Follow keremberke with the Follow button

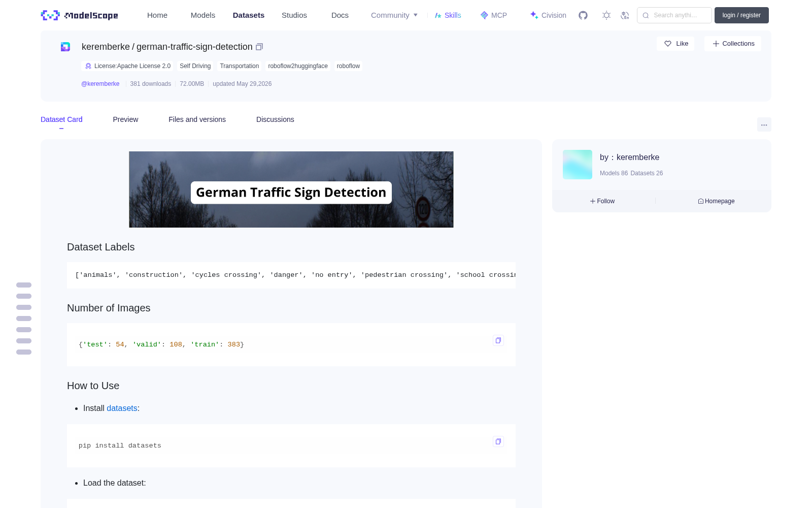[x=602, y=201]
